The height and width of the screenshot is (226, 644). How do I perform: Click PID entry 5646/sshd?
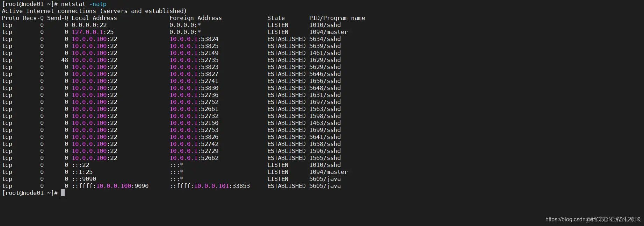click(325, 74)
